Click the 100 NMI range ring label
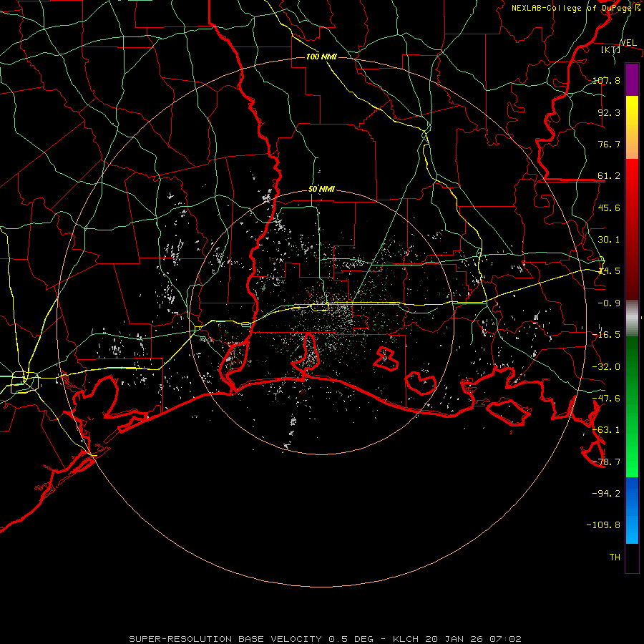Image resolution: width=644 pixels, height=644 pixels. pyautogui.click(x=321, y=57)
